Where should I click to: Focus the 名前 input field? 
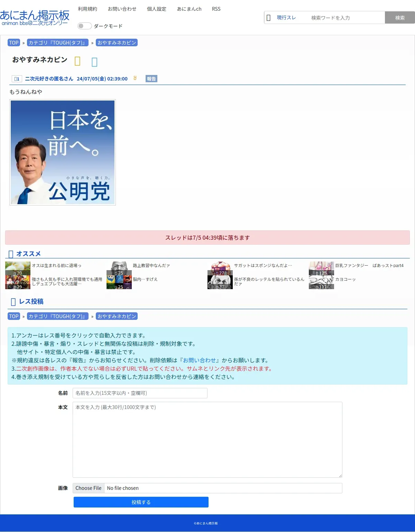point(140,393)
